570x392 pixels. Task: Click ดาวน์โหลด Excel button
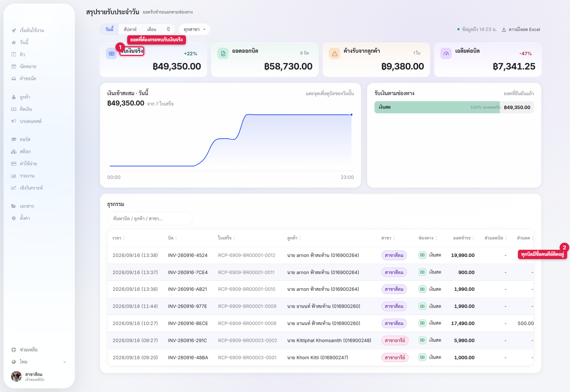[x=521, y=30]
